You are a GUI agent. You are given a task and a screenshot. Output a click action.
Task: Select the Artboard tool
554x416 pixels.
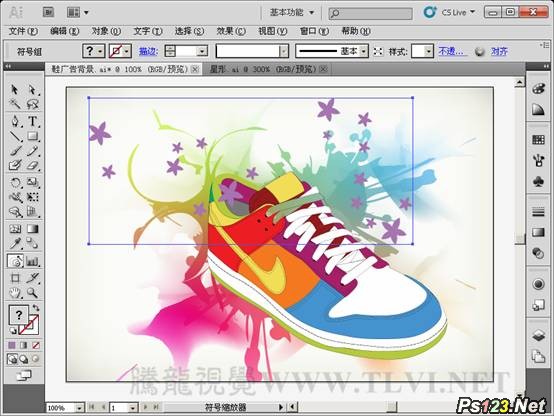pos(14,278)
